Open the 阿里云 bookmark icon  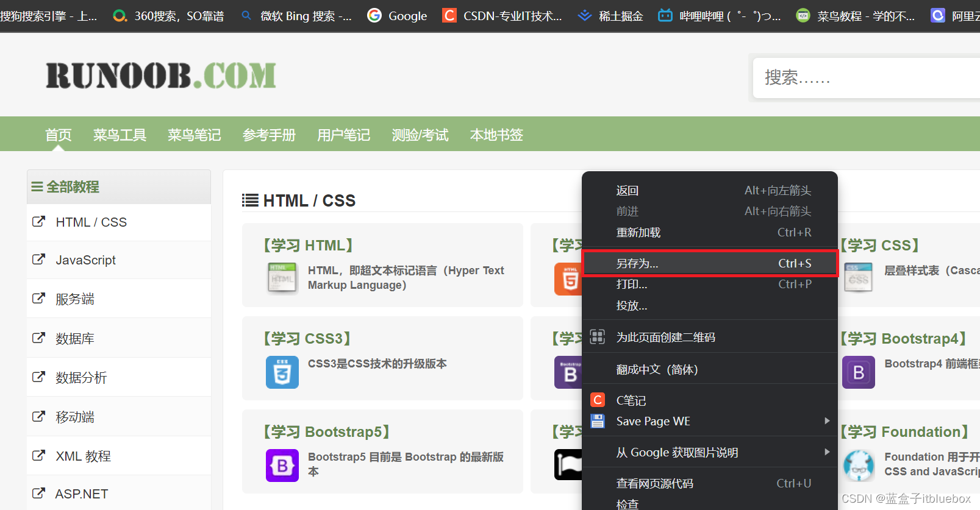938,15
